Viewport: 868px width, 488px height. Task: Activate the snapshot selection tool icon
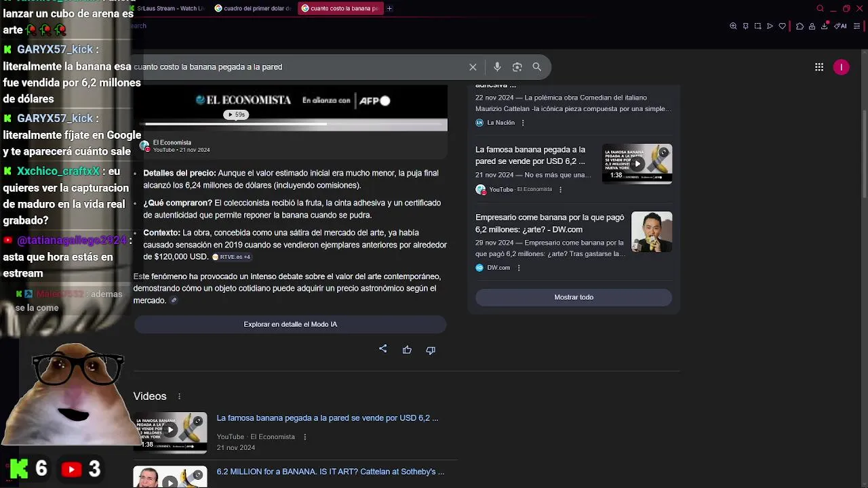coord(757,26)
